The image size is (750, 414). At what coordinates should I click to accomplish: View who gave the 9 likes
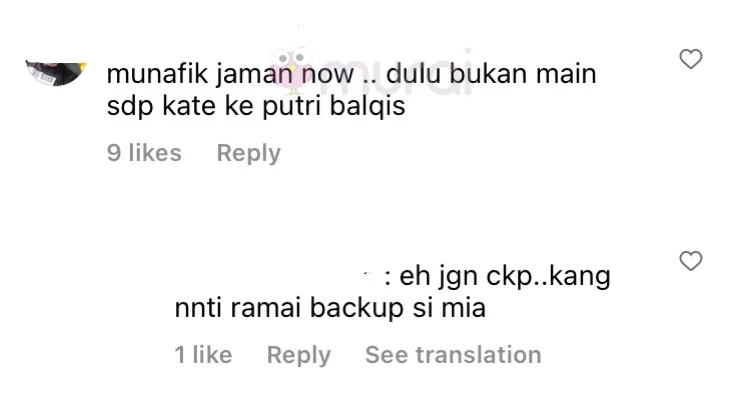pos(144,153)
